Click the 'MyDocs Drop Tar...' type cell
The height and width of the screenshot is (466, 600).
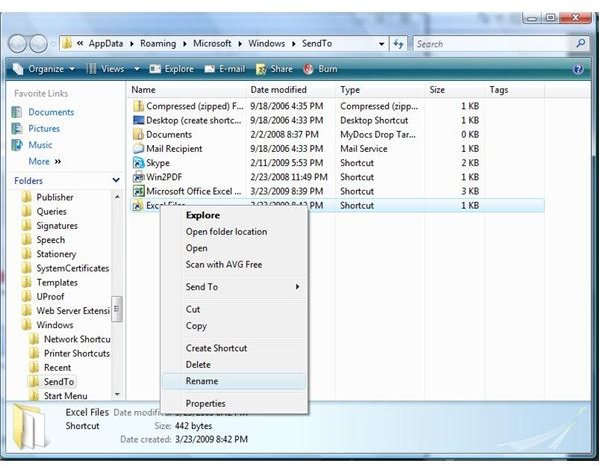[x=378, y=135]
